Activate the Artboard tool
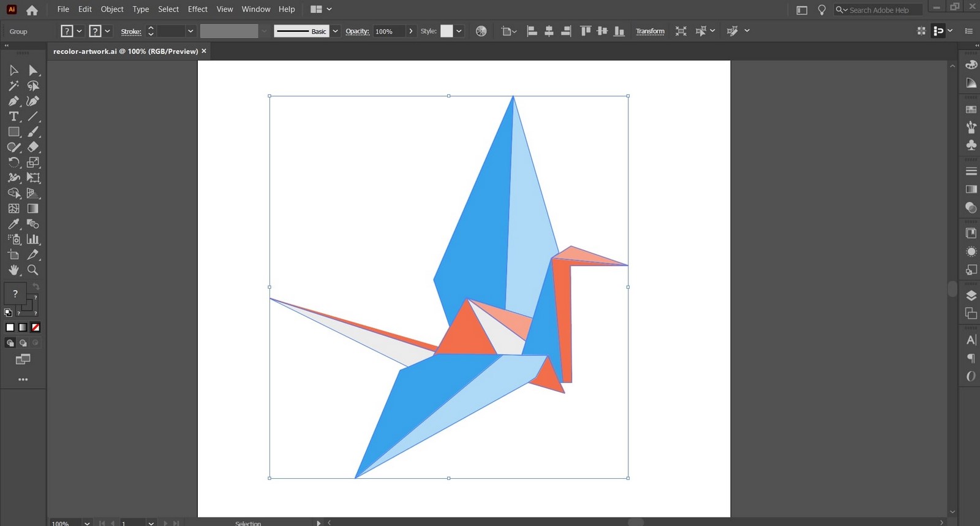This screenshot has width=980, height=526. [13, 254]
